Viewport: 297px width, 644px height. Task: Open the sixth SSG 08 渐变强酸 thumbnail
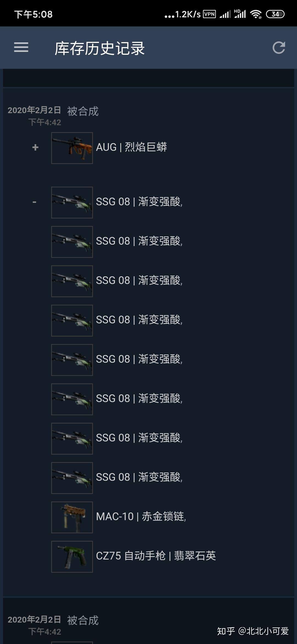click(x=72, y=399)
